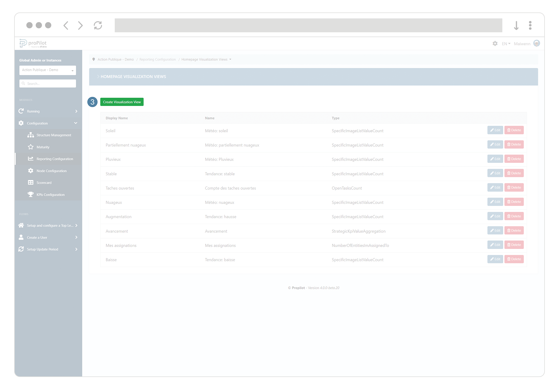Viewport: 559px width, 392px height.
Task: Open the Homepage Visualization Views breadcrumb dropdown
Action: (x=231, y=59)
